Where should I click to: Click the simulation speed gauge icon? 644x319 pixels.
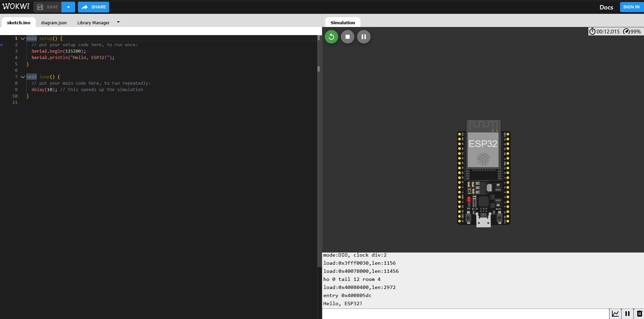point(626,31)
